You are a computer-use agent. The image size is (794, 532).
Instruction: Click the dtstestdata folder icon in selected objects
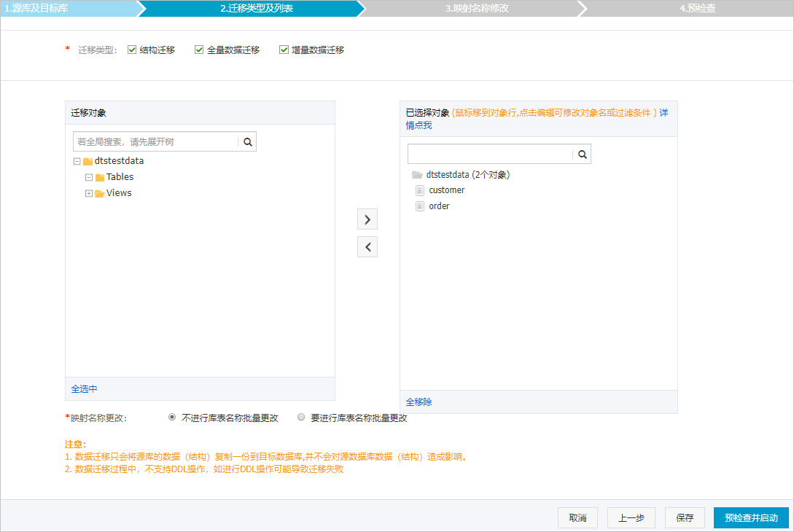tap(417, 175)
